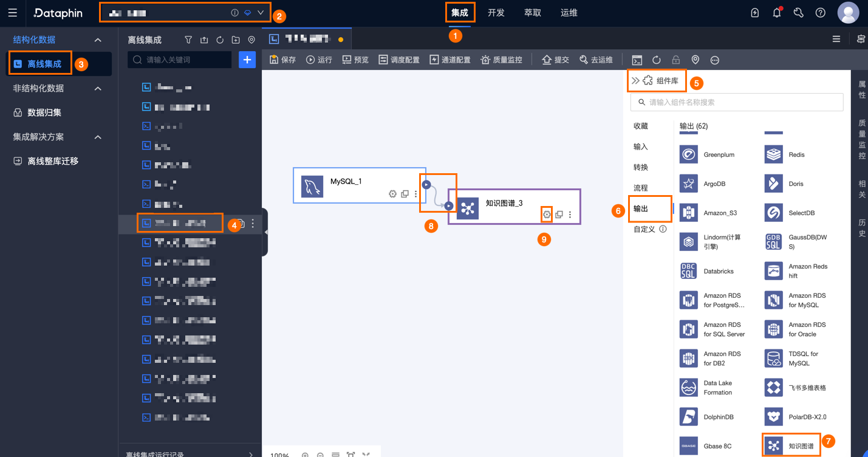Open 质量监控 from the toolbar

click(501, 60)
